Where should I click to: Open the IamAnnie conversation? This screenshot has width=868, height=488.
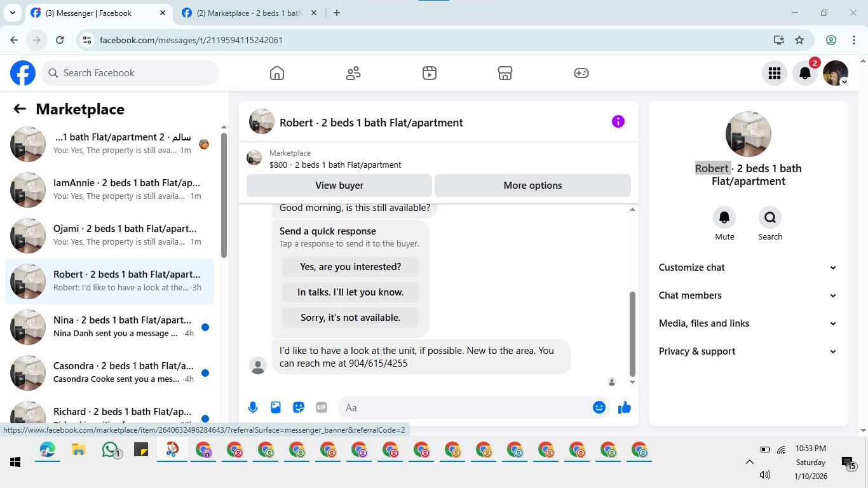pyautogui.click(x=109, y=190)
